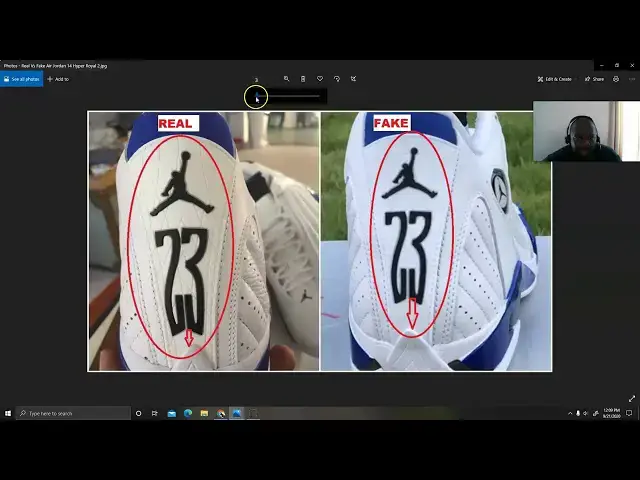Rotate the photo with the rotate icon
Viewport: 640px width, 480px height.
[337, 79]
